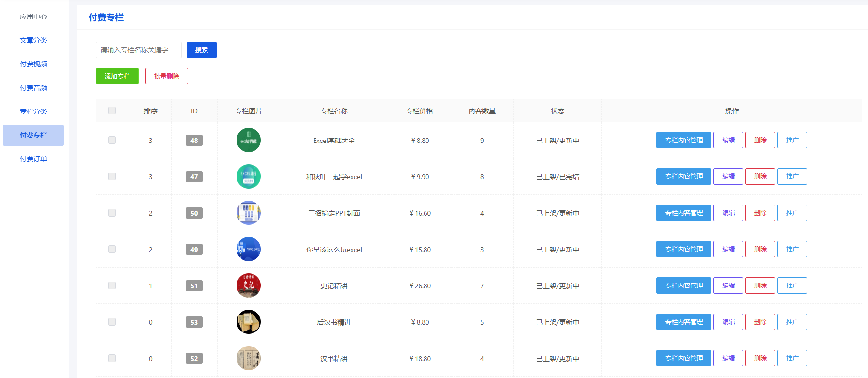Focus the column name keyword search field
Viewport: 868px width, 378px height.
[x=139, y=50]
